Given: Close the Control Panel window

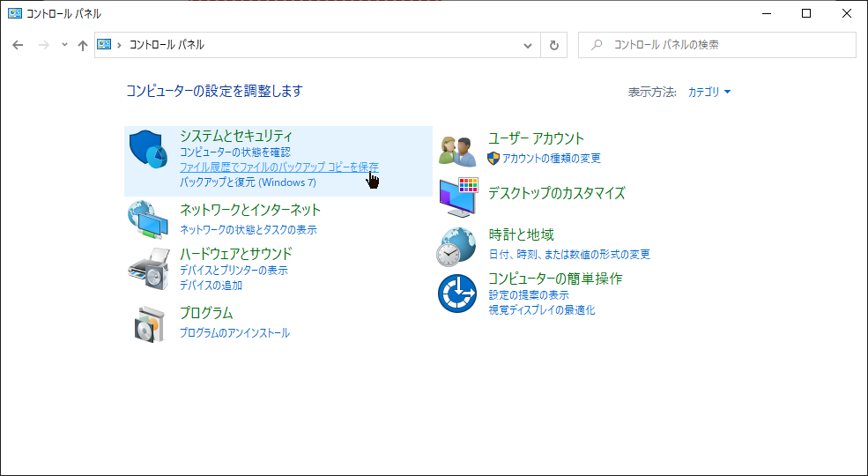Looking at the screenshot, I should click(x=847, y=14).
